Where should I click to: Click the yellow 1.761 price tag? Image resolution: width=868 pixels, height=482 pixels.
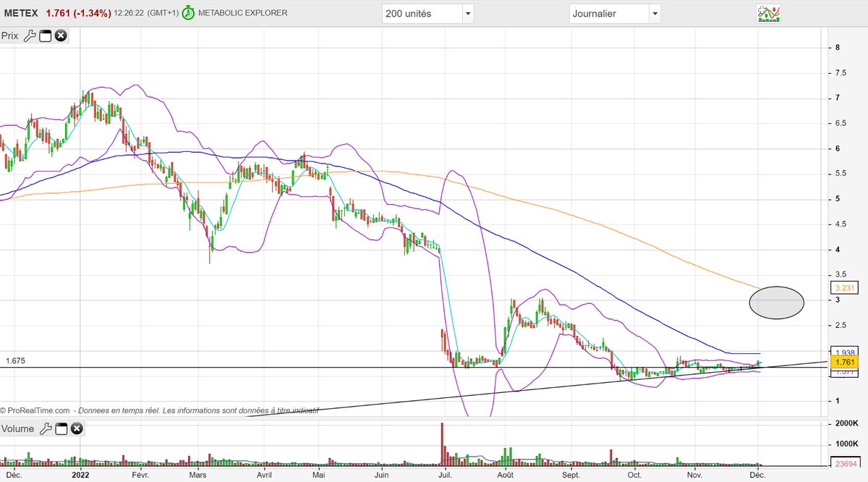click(x=846, y=362)
